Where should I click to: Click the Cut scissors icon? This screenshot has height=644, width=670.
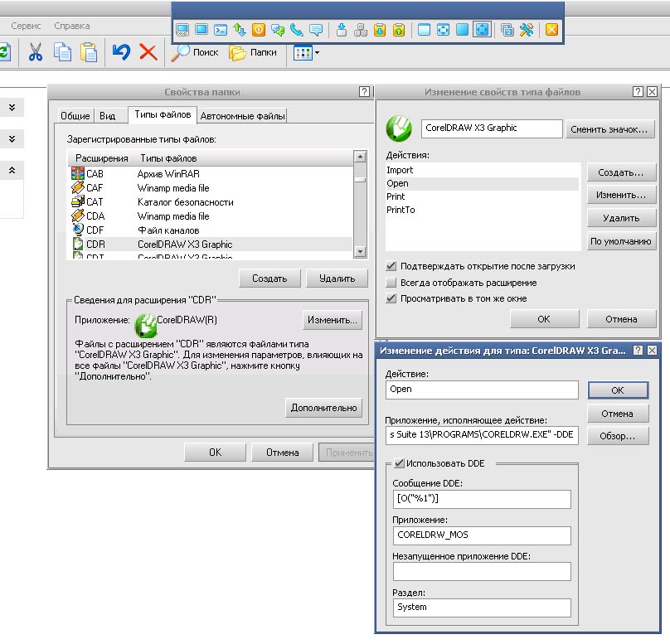(x=36, y=52)
